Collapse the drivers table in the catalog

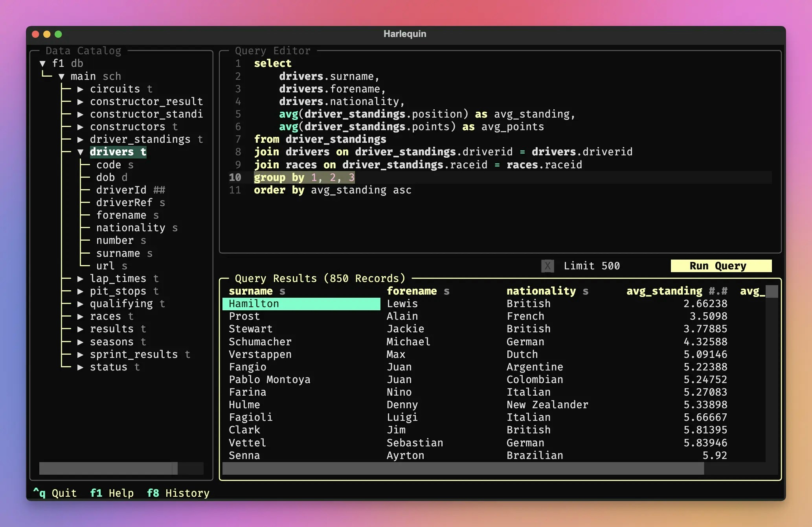click(x=81, y=152)
